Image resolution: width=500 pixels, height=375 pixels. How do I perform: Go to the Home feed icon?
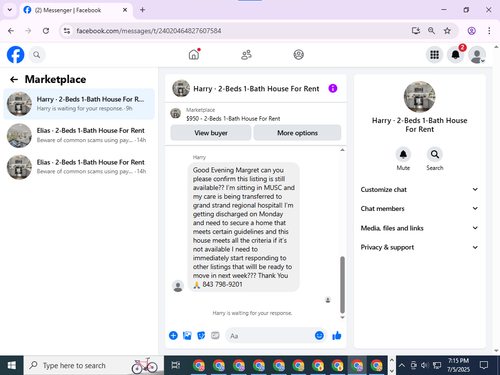point(194,54)
